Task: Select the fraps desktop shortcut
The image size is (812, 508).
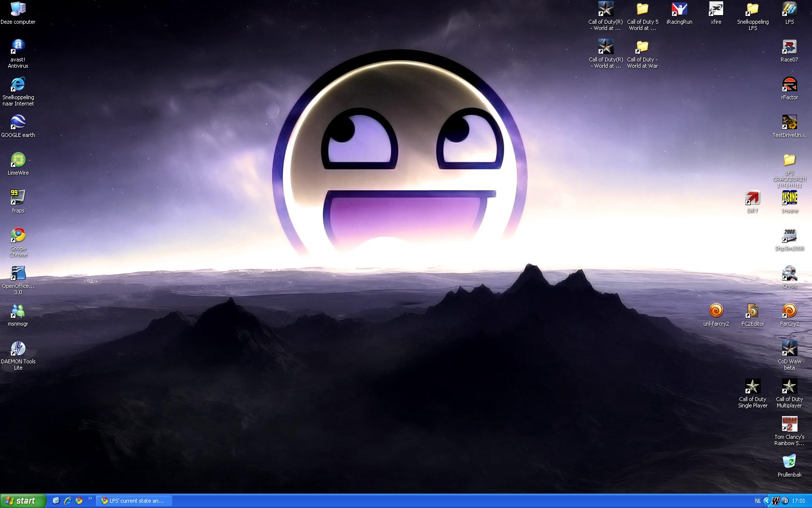Action: [18, 201]
